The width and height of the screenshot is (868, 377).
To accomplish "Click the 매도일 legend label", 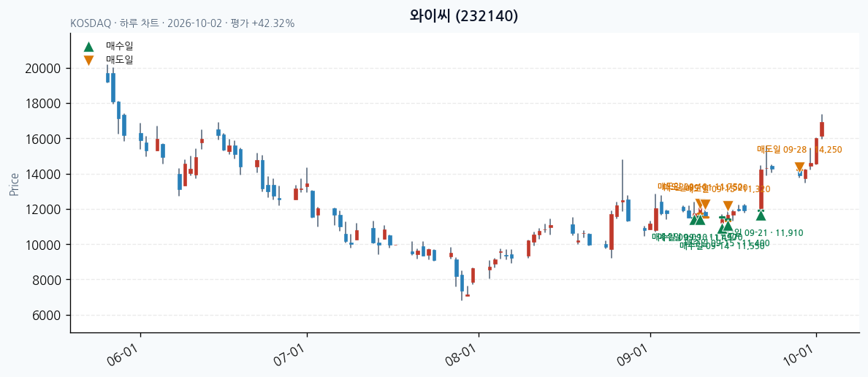I will [x=120, y=60].
